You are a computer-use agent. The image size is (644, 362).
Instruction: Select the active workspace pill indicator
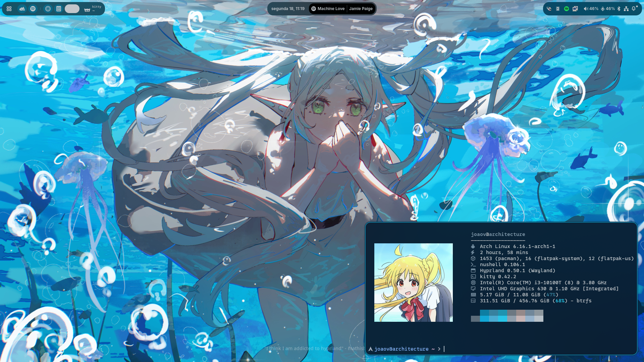(x=72, y=9)
